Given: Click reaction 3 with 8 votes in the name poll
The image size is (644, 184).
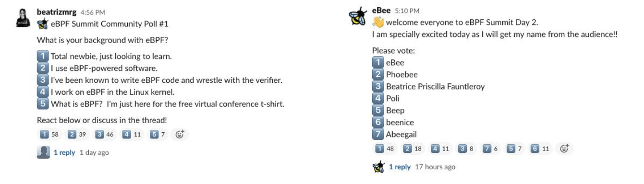Looking at the screenshot, I should coord(466,149).
